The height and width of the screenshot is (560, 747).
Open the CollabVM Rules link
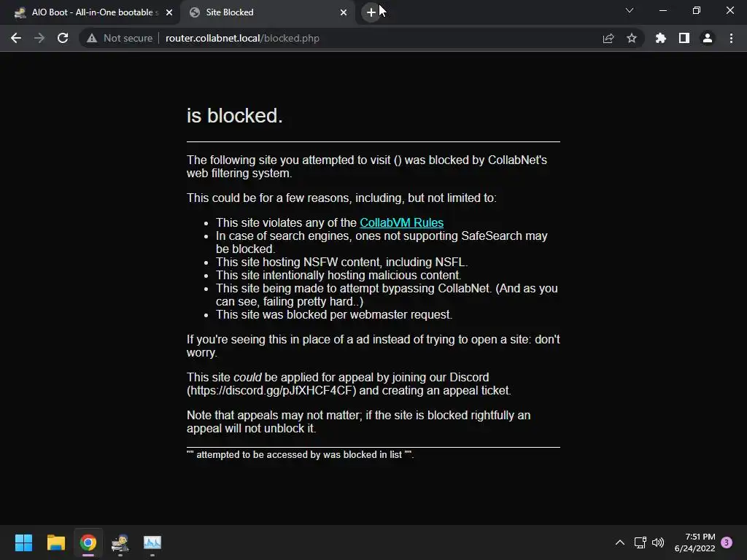[402, 223]
